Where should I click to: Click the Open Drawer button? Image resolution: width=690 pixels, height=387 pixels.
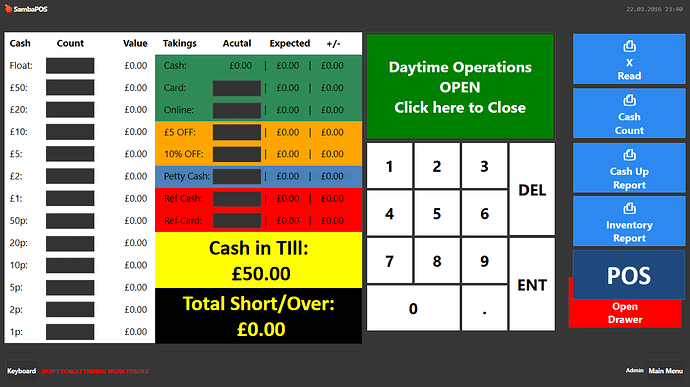point(625,313)
